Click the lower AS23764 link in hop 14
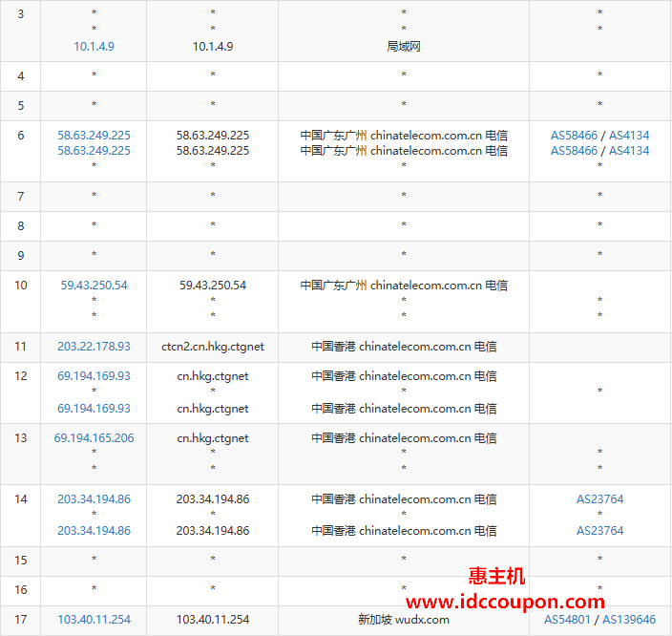672x636 pixels. [x=599, y=531]
